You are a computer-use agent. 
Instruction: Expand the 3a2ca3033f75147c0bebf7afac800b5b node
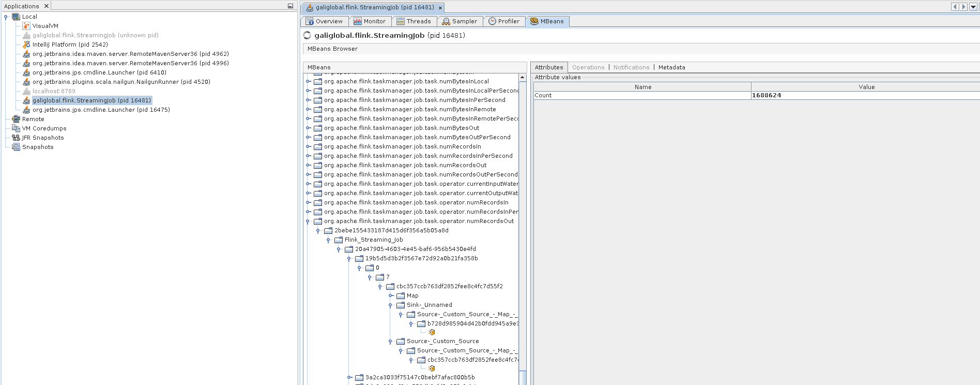pyautogui.click(x=349, y=378)
